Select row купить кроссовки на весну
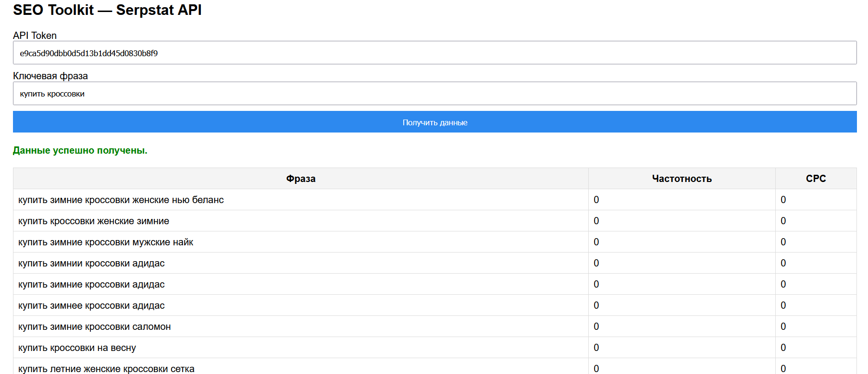This screenshot has height=374, width=868. pos(77,348)
